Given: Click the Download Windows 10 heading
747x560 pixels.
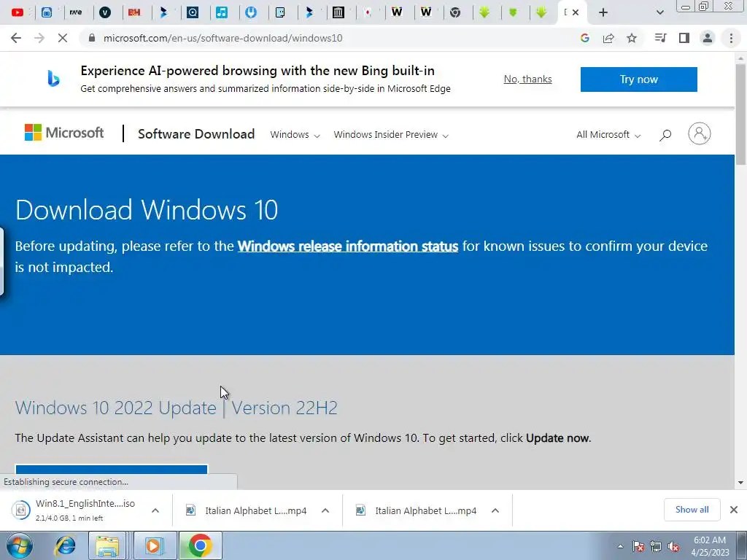Looking at the screenshot, I should tap(147, 209).
